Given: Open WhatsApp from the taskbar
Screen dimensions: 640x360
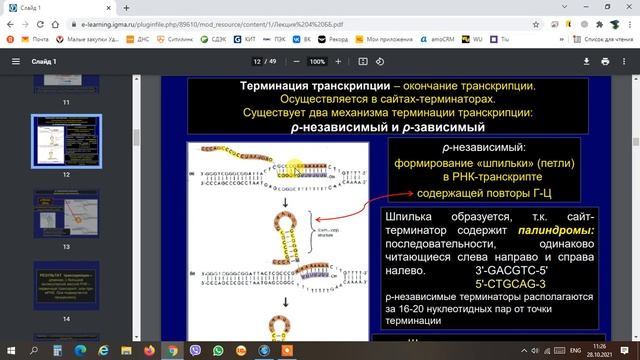Looking at the screenshot, I should [218, 351].
